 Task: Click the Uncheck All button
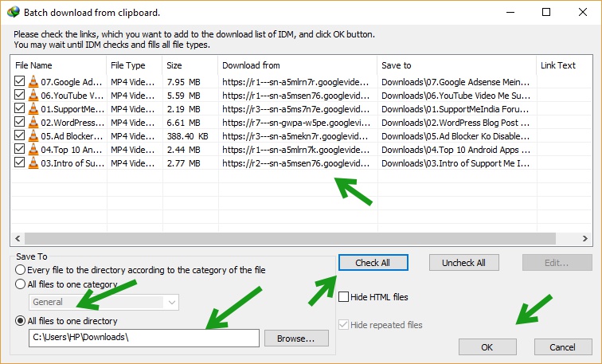[463, 263]
